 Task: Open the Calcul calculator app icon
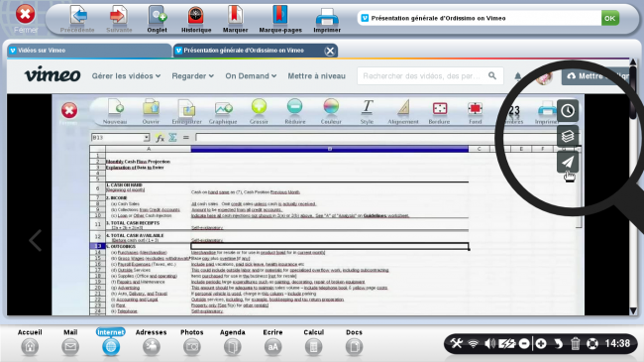point(313,342)
